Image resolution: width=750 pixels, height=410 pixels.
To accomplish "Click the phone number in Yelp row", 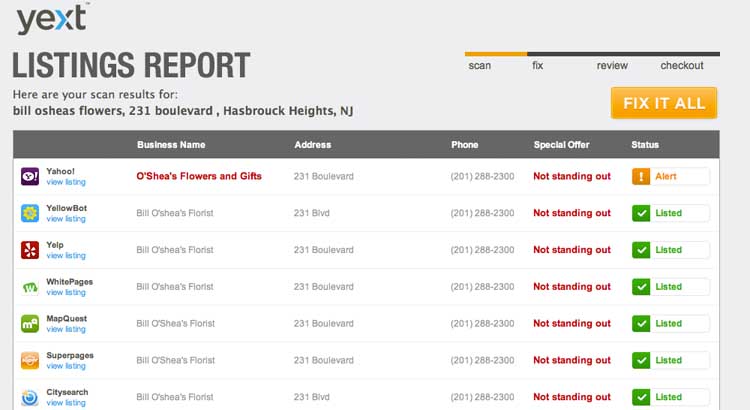I will pyautogui.click(x=482, y=250).
